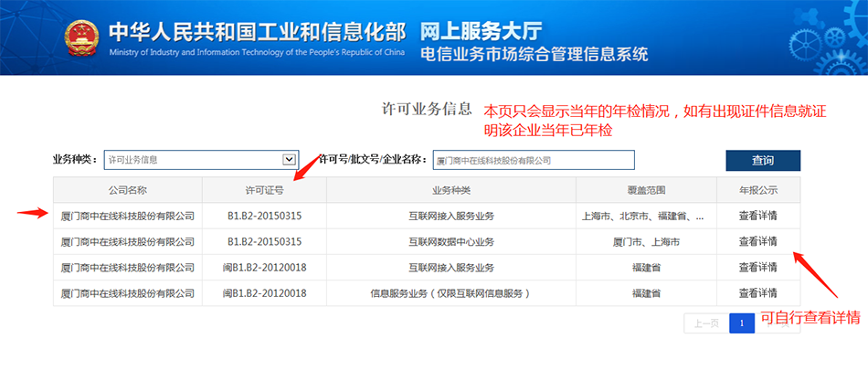Click the dropdown arrow beside 许可业务信息
868x381 pixels.
click(290, 160)
